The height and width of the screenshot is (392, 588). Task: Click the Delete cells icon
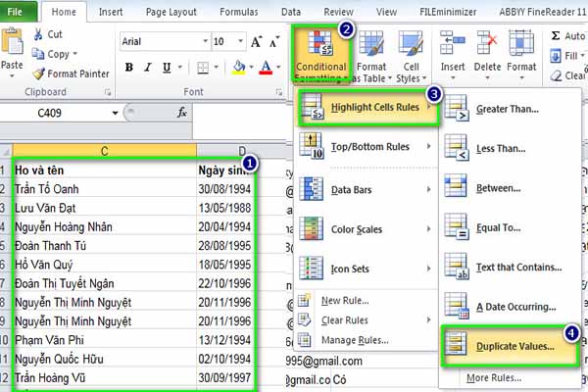(487, 42)
